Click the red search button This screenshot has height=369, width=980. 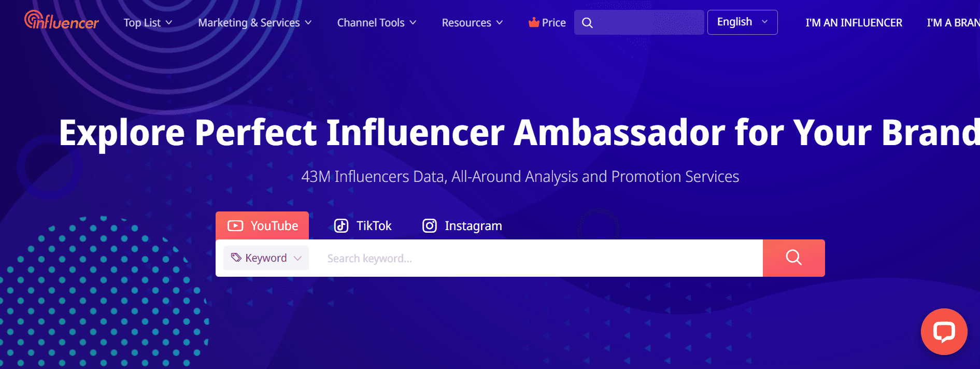point(793,258)
